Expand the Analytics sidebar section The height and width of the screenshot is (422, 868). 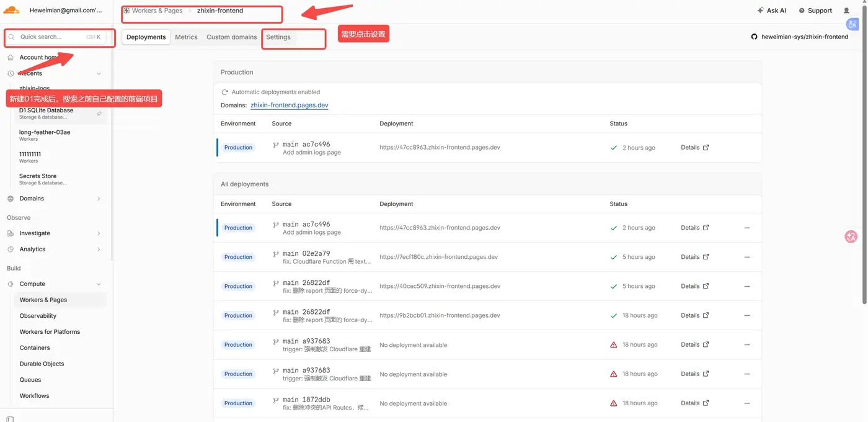[x=99, y=249]
